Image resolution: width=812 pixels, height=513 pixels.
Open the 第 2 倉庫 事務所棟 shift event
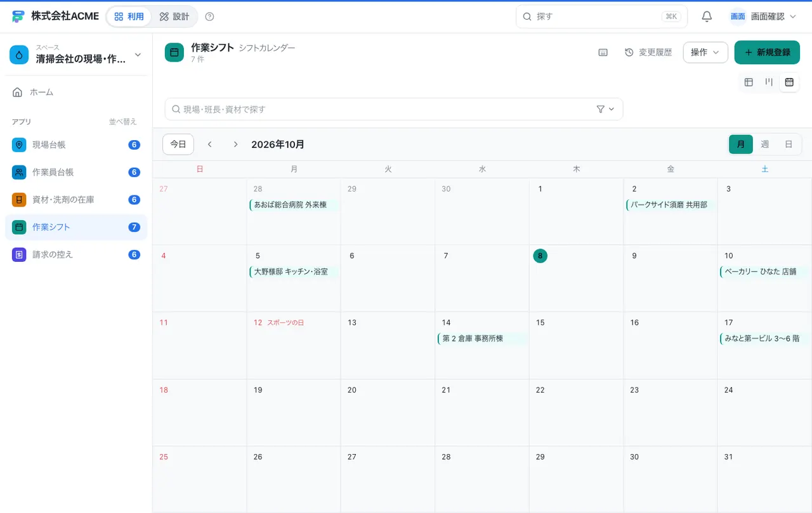pos(481,339)
